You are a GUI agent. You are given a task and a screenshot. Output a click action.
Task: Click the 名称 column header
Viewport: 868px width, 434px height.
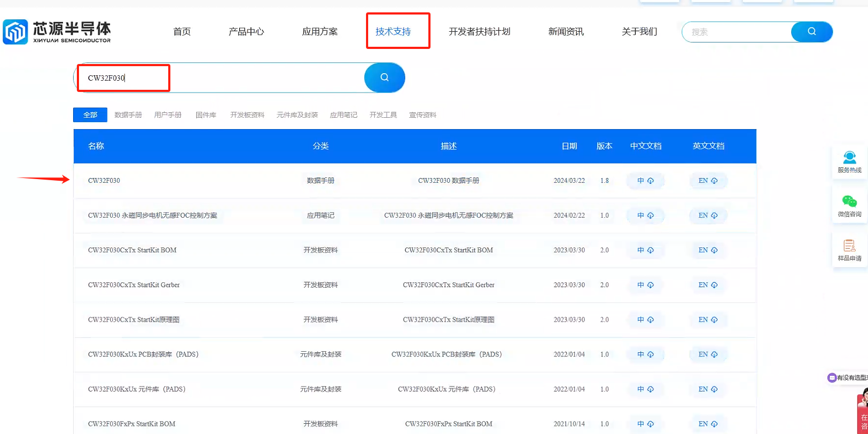click(96, 146)
